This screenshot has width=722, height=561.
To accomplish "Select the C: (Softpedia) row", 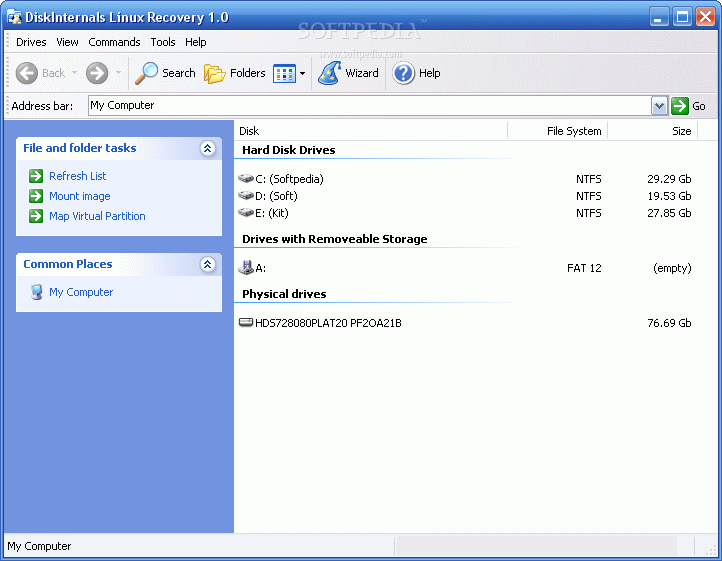I will tap(466, 179).
